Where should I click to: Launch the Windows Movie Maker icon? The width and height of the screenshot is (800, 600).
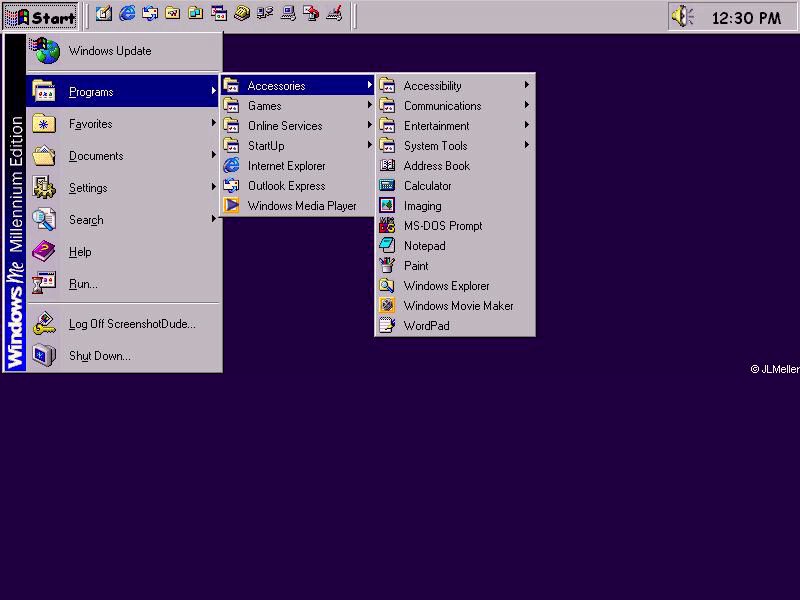tap(387, 306)
